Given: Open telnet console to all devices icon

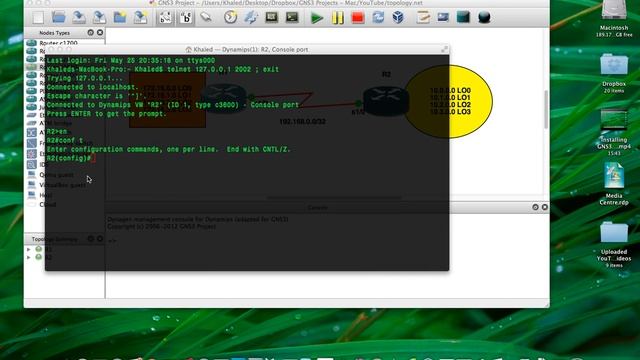Looking at the screenshot, I should click(271, 17).
